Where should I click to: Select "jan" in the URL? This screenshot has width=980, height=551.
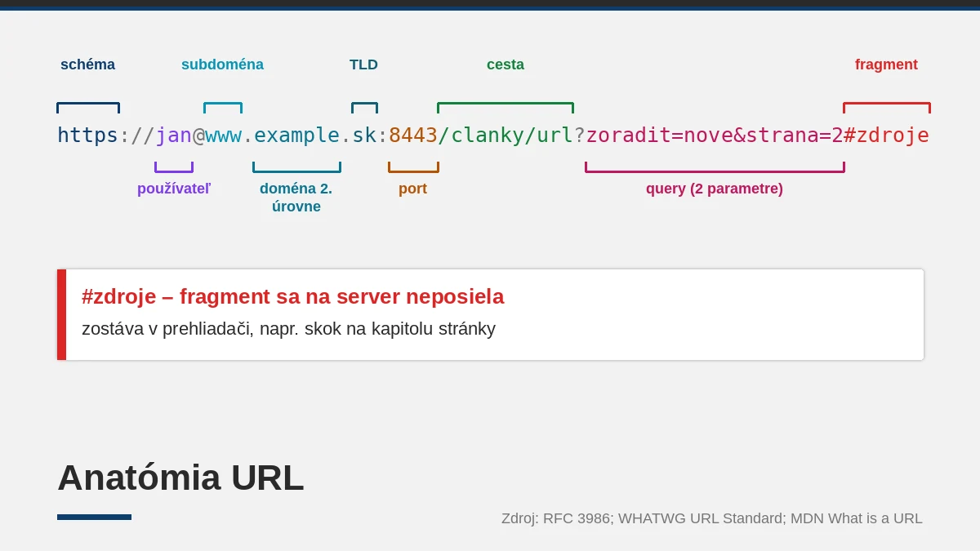pyautogui.click(x=173, y=136)
